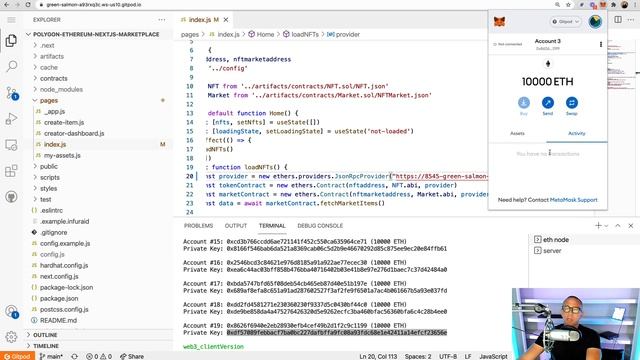Screen dimensions: 640x360
Task: Open README.md file
Action: tap(58, 320)
